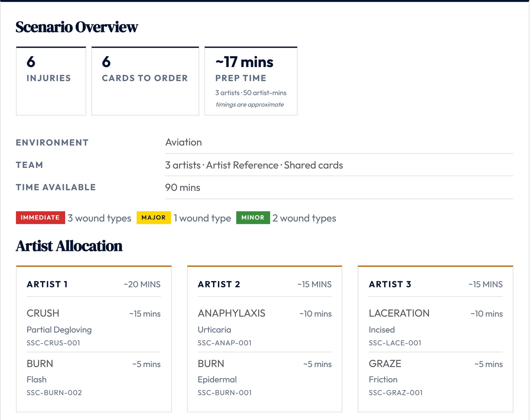Click the "Incised" subtype
The width and height of the screenshot is (530, 420).
(382, 330)
